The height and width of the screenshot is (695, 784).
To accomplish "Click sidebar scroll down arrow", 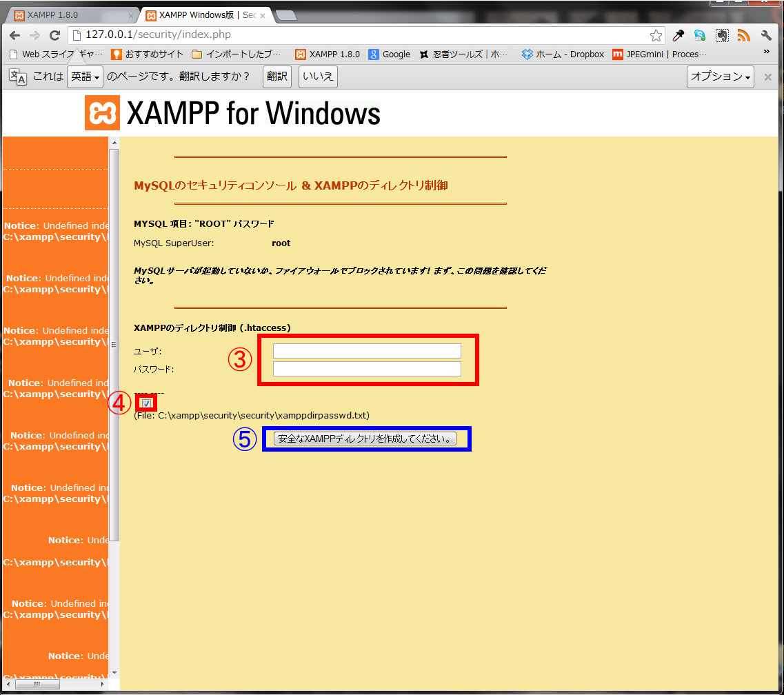I will pyautogui.click(x=114, y=672).
